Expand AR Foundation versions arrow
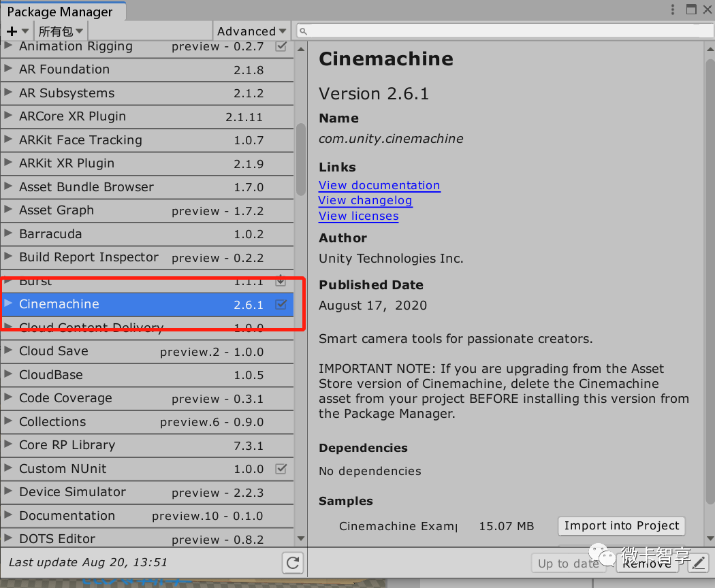Screen dimensions: 715x588 tap(7, 68)
